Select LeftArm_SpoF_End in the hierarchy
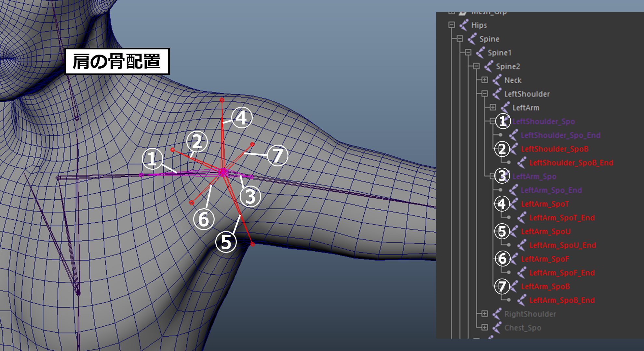This screenshot has width=644, height=351. point(562,273)
